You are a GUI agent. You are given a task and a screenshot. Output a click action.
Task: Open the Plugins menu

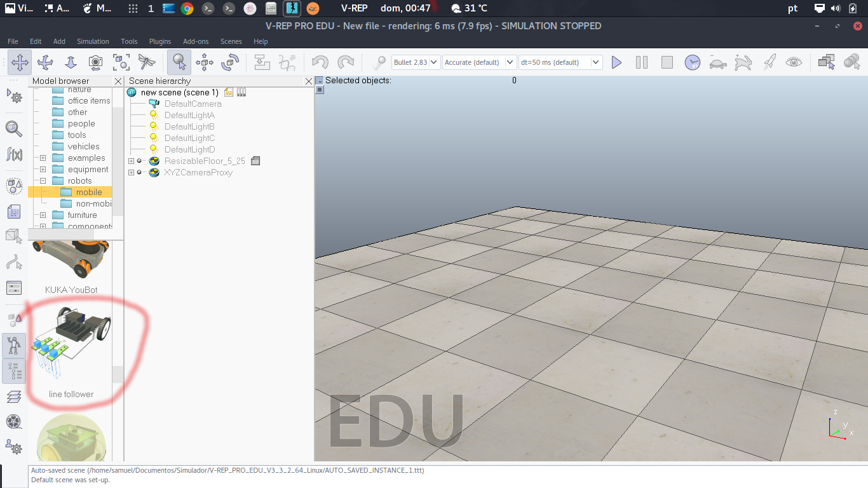click(x=160, y=41)
